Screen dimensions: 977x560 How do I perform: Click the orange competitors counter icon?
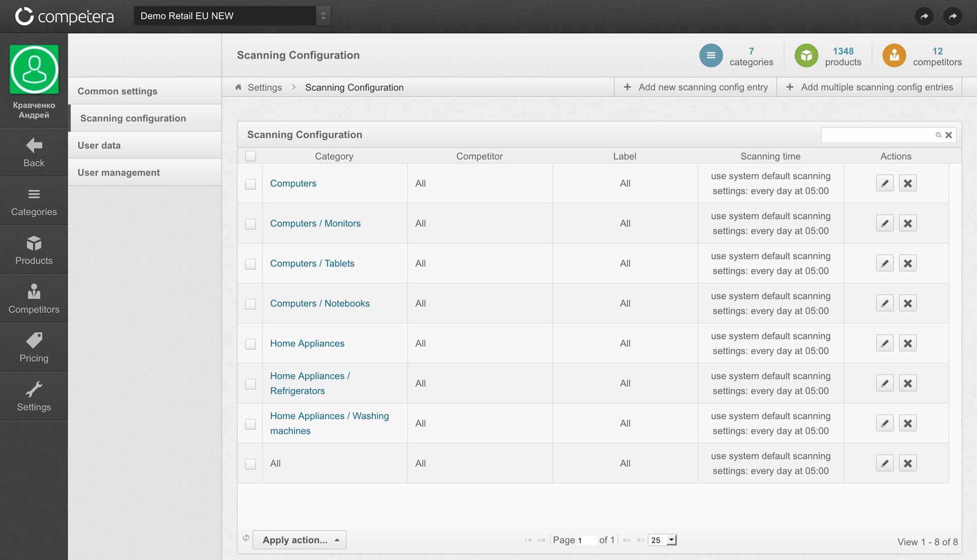[x=894, y=55]
